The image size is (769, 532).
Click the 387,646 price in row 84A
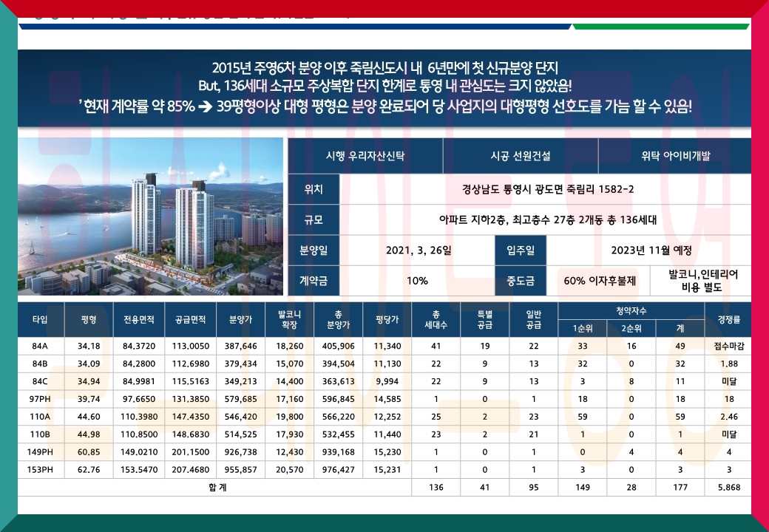(241, 346)
